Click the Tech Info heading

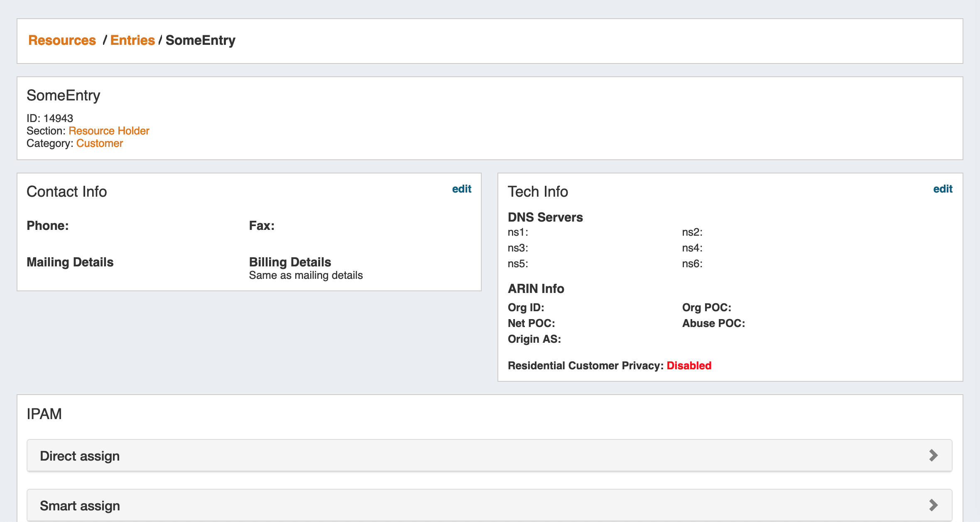click(538, 192)
